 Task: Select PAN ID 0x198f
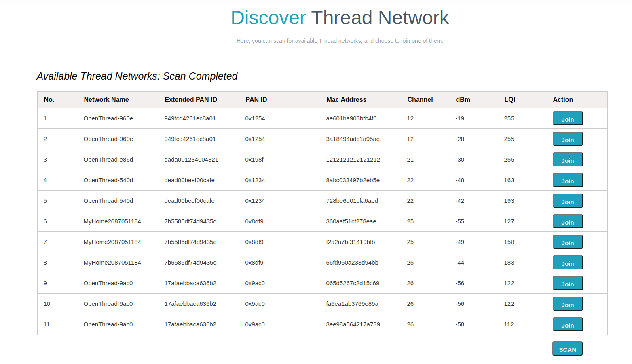pyautogui.click(x=254, y=160)
